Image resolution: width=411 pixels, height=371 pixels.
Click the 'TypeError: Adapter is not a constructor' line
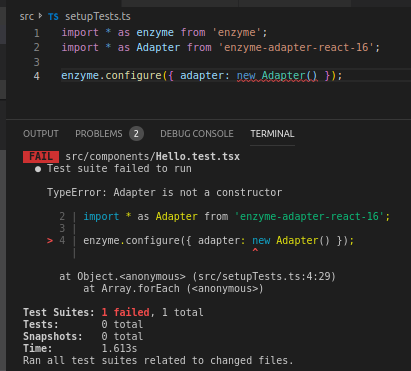pyautogui.click(x=165, y=192)
